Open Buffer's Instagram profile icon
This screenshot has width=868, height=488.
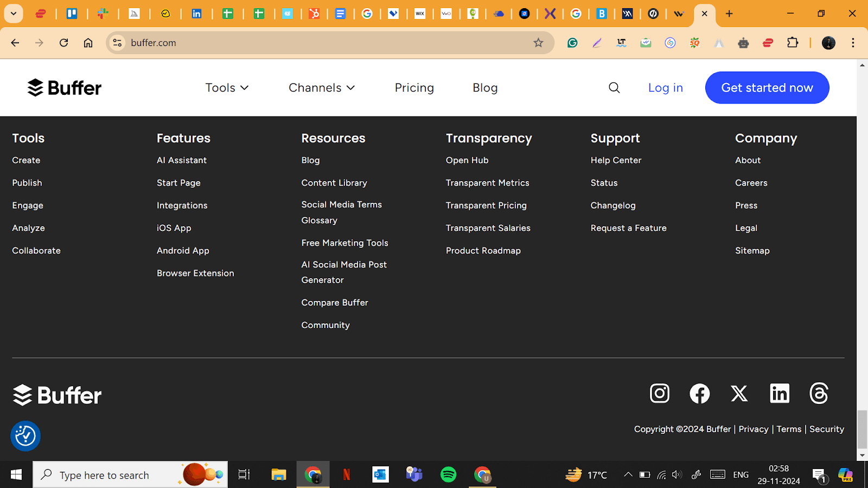pos(660,393)
